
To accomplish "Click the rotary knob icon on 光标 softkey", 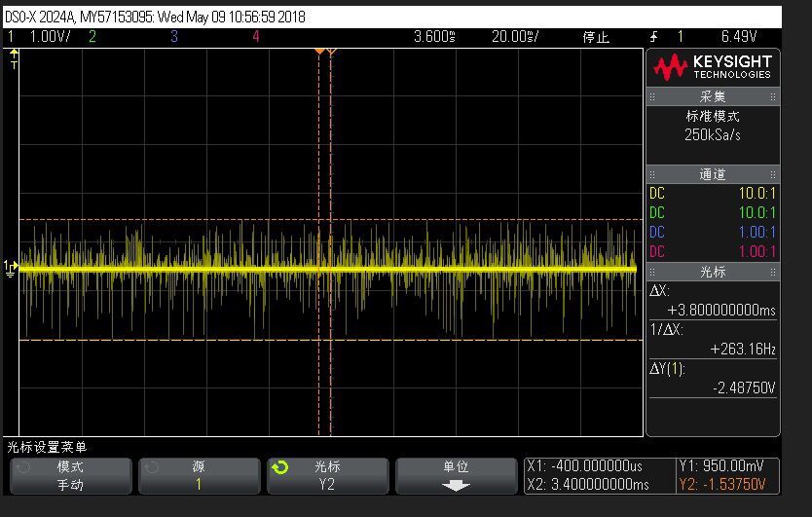I will pos(280,467).
